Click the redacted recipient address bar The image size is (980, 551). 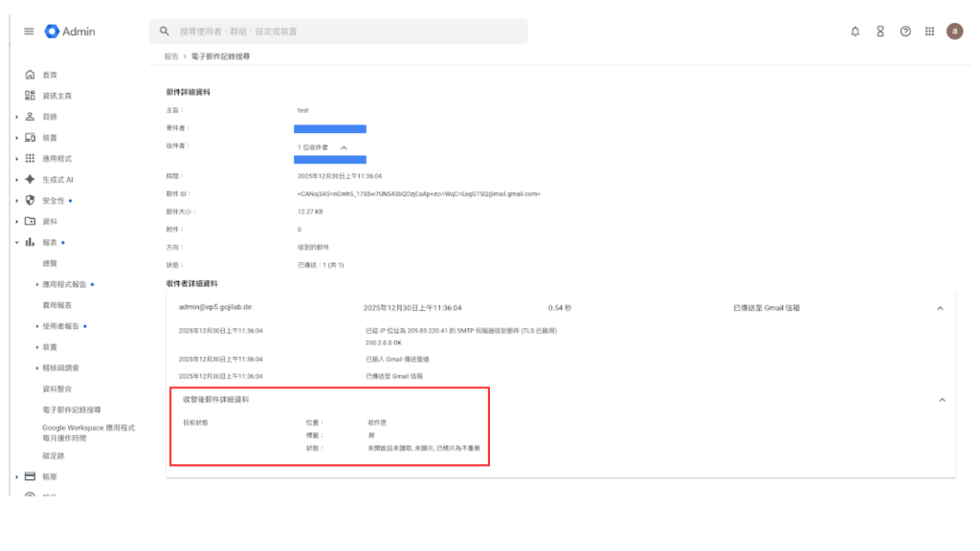point(330,160)
